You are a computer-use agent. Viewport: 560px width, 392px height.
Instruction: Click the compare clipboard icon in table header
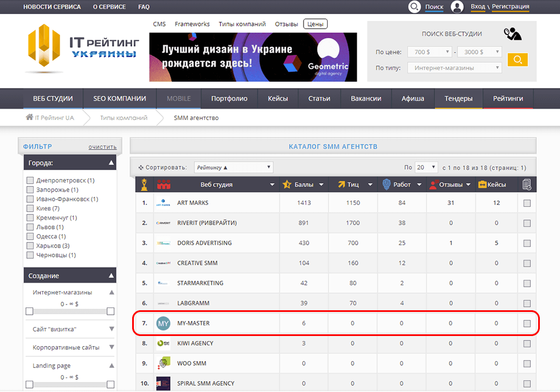527,185
